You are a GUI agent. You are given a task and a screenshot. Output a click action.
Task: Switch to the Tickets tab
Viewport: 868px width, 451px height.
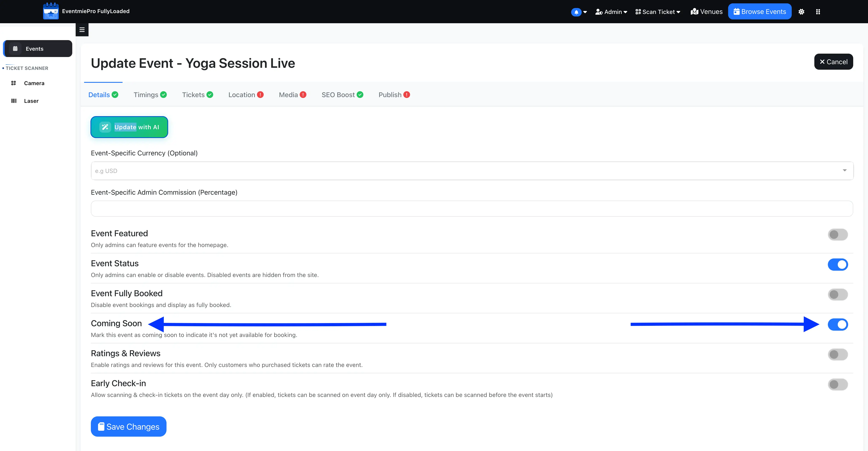pos(198,95)
